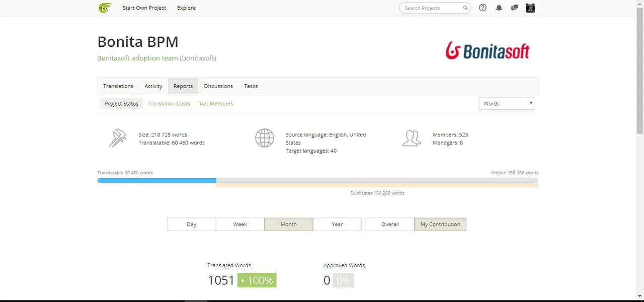This screenshot has width=644, height=302.
Task: Click the gray hidden words bar
Action: (377, 180)
